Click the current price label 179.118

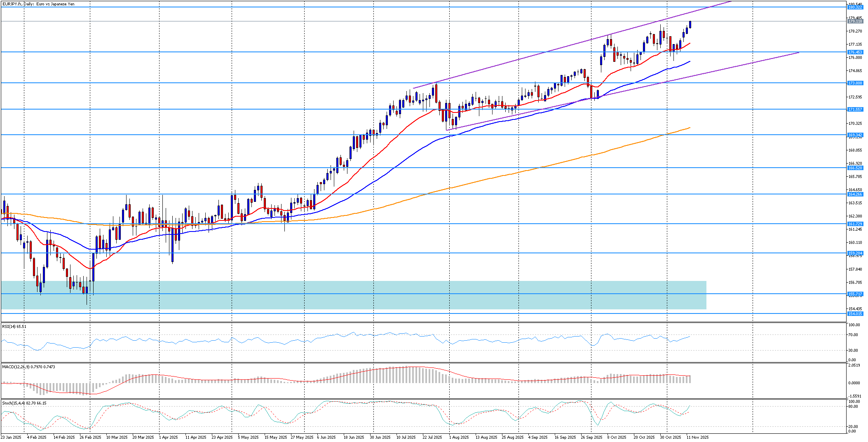click(855, 21)
